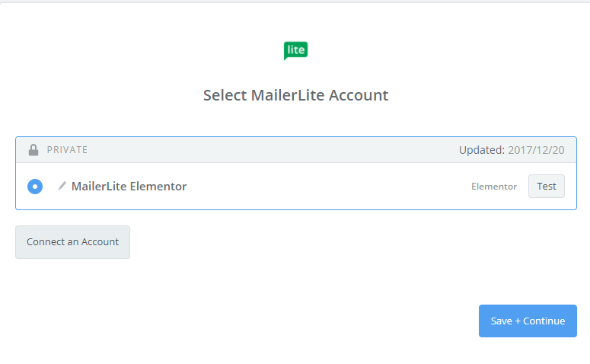Click the green MailerLite logo icon

295,50
